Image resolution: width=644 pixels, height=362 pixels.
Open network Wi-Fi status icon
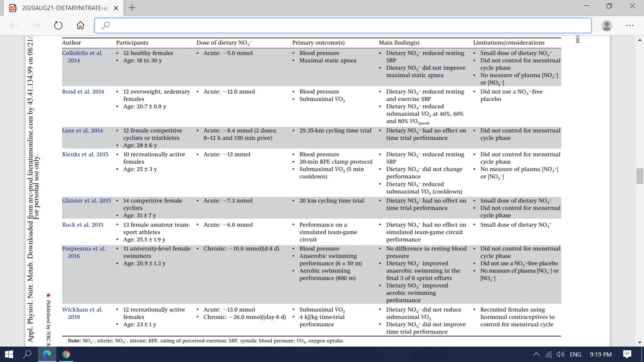coord(549,354)
